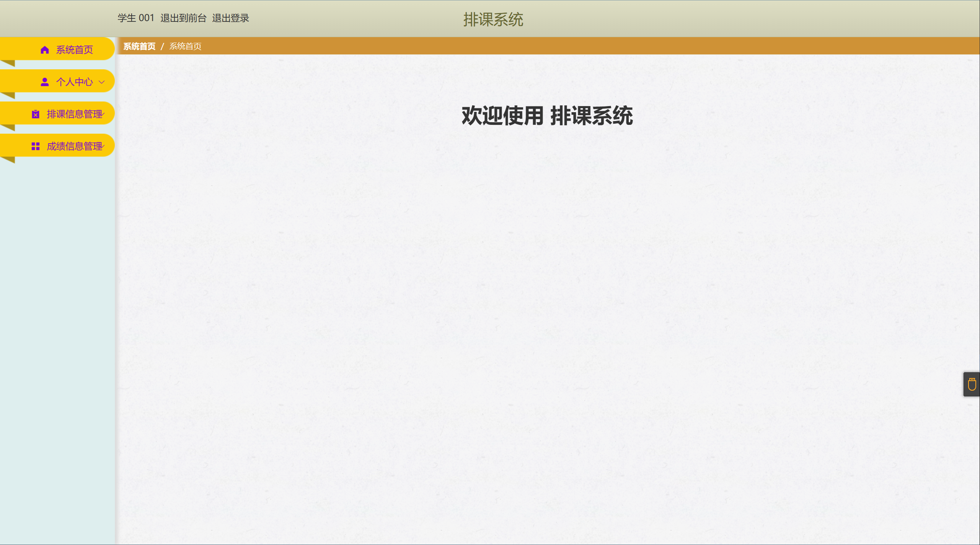Click the bold 系统首页 breadcrumb
Screen dimensions: 980x545
pos(139,46)
